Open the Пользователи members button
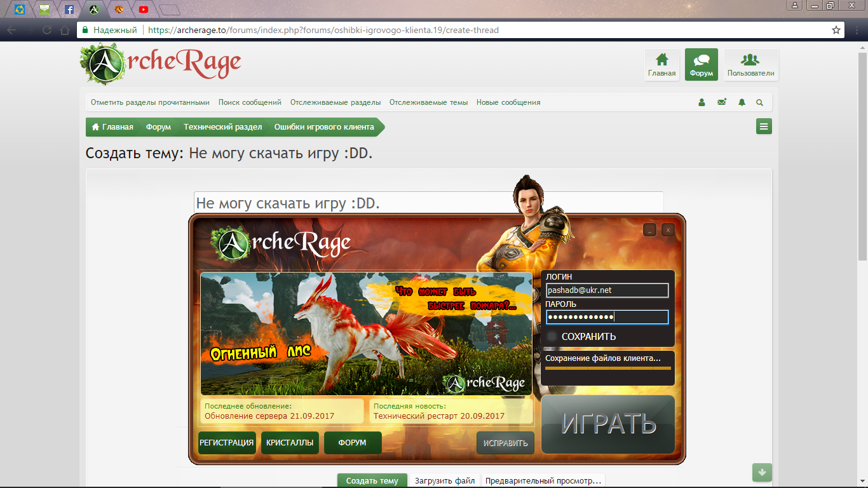Viewport: 868px width, 488px height. click(x=750, y=65)
